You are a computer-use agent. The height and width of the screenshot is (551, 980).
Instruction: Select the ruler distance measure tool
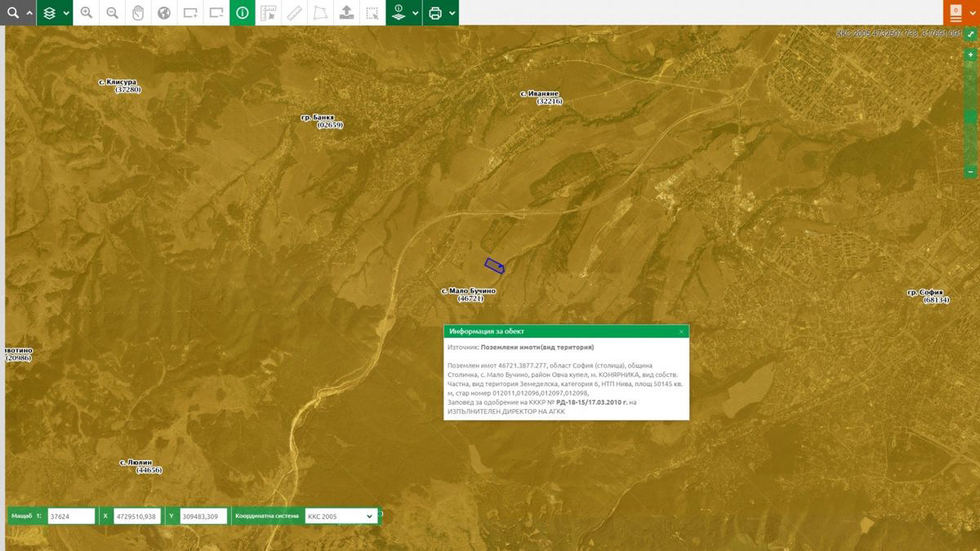click(x=295, y=13)
